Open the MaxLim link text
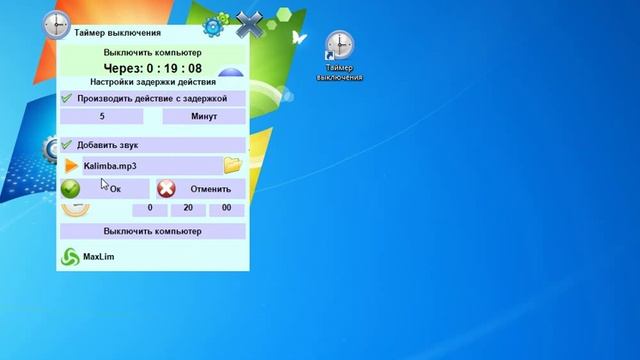The width and height of the screenshot is (640, 360). coord(99,257)
